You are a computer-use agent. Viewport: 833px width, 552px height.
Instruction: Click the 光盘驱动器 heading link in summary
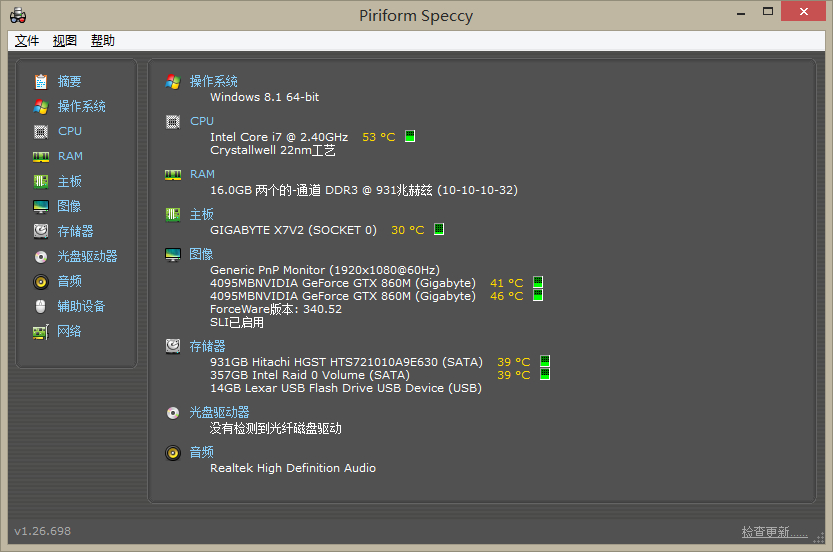(x=219, y=412)
